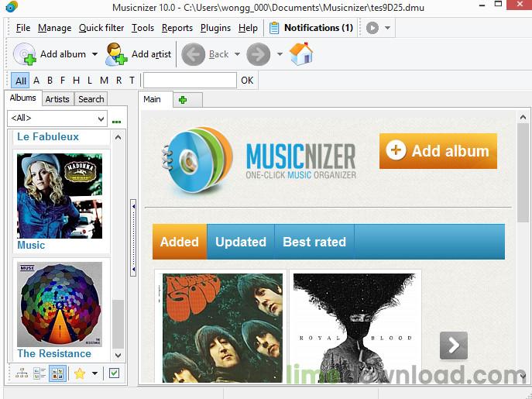
Task: Show the Updated albums tab
Action: coord(241,242)
